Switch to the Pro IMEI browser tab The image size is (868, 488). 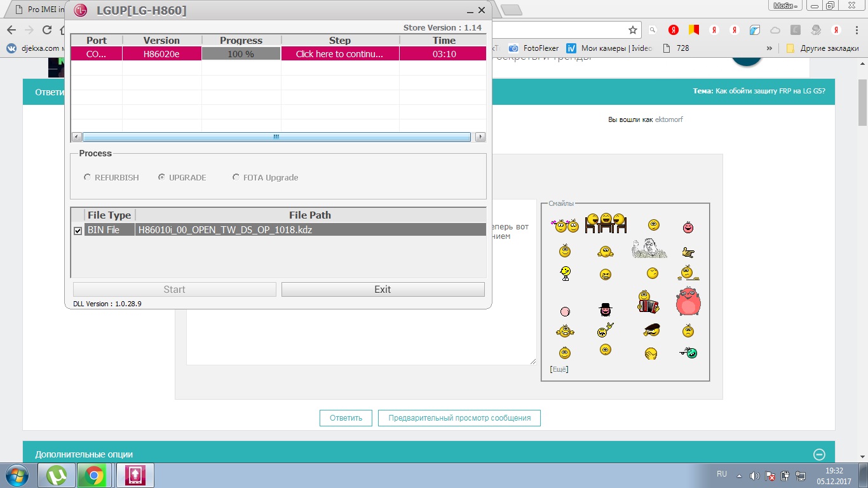click(38, 10)
